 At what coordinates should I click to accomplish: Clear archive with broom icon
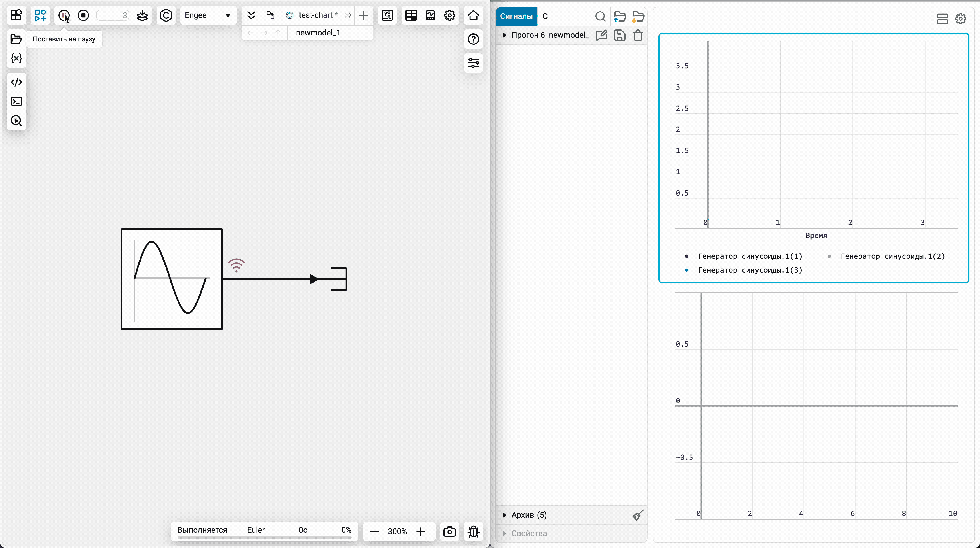(638, 515)
